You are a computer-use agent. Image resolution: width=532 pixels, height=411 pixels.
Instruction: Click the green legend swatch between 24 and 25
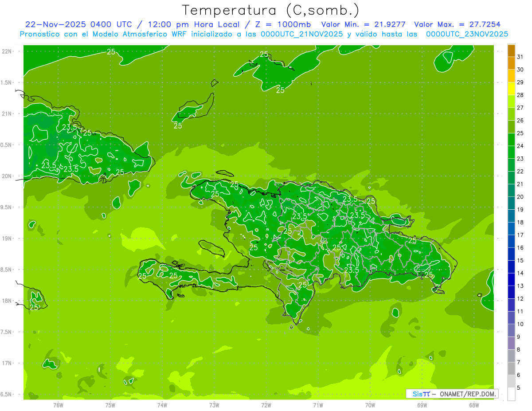click(511, 140)
